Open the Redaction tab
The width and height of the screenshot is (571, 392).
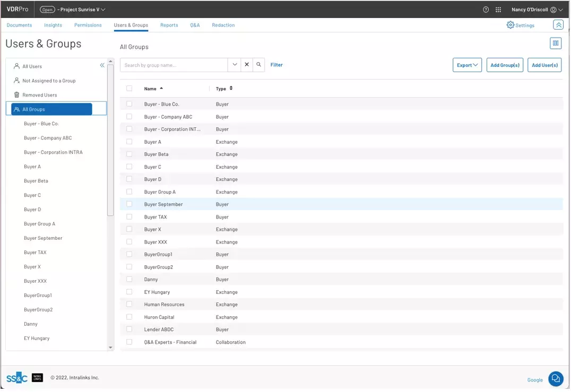223,25
